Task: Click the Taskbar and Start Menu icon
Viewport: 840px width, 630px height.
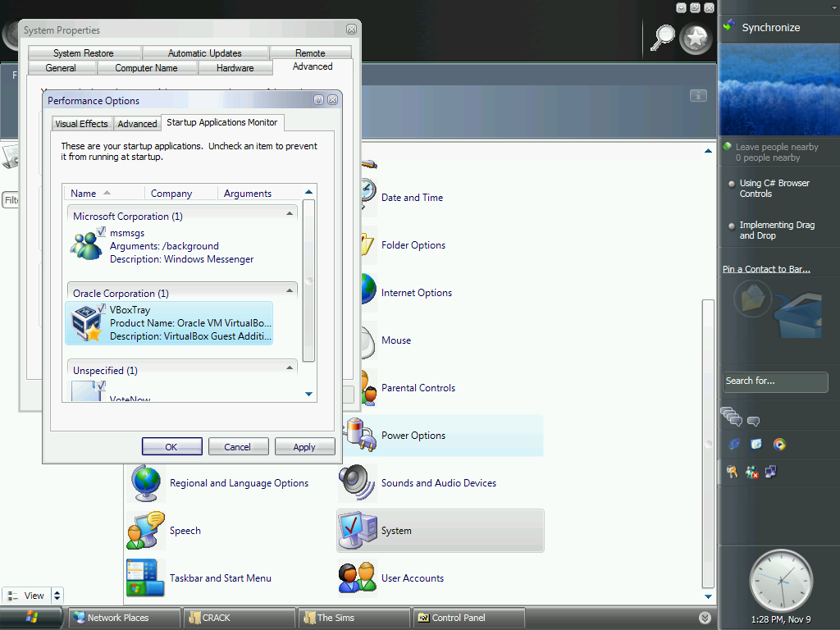Action: click(x=146, y=578)
